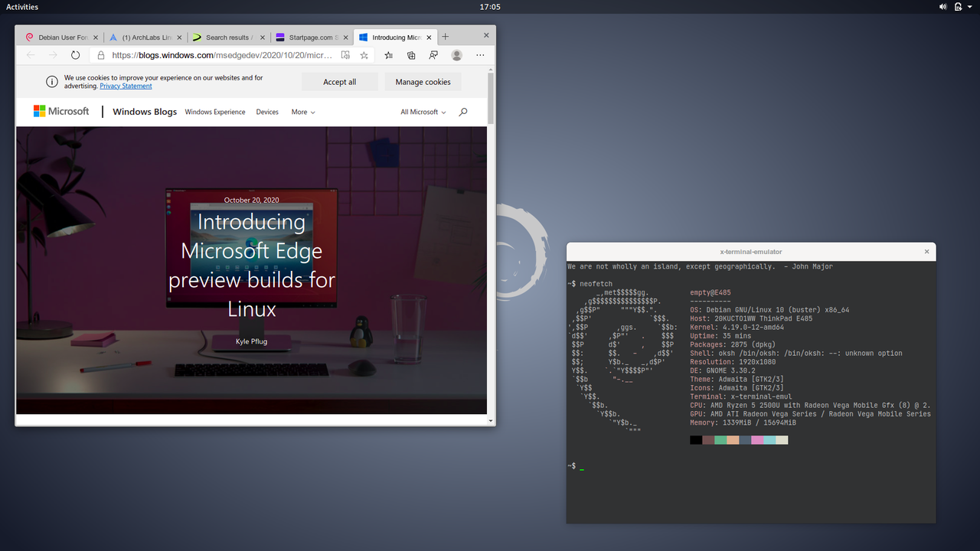Open author Kyle Pflug link

(x=251, y=341)
